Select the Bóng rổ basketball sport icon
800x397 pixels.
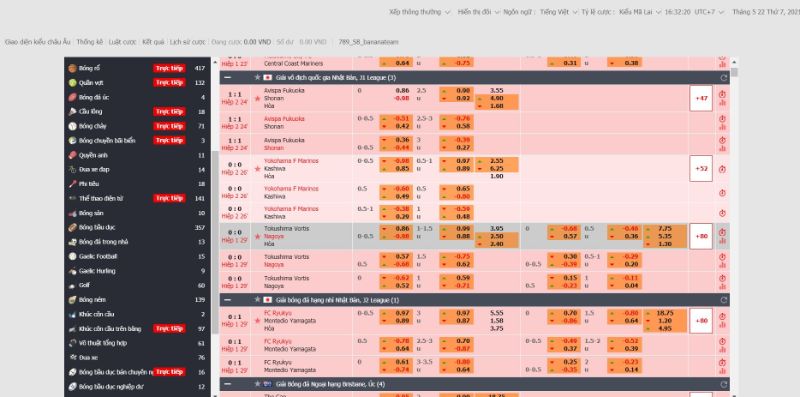[72, 68]
